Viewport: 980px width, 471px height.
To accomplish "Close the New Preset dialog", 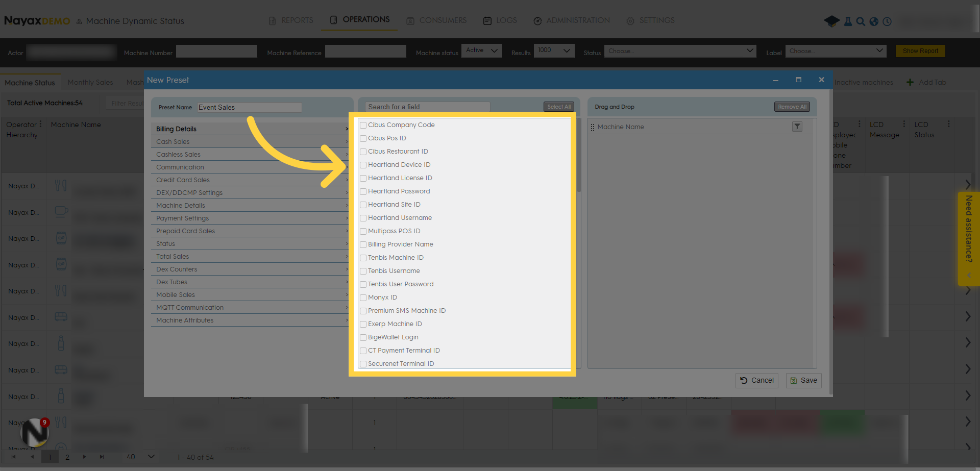I will click(x=821, y=80).
